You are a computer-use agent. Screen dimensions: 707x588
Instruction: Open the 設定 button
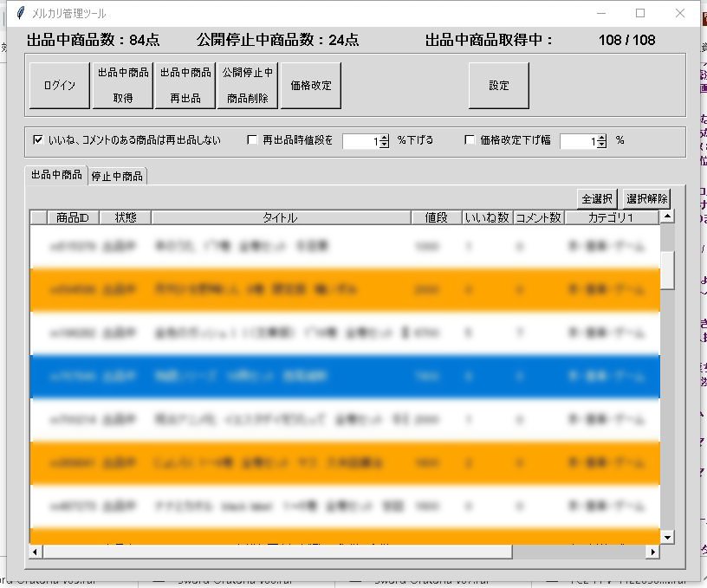(x=499, y=86)
